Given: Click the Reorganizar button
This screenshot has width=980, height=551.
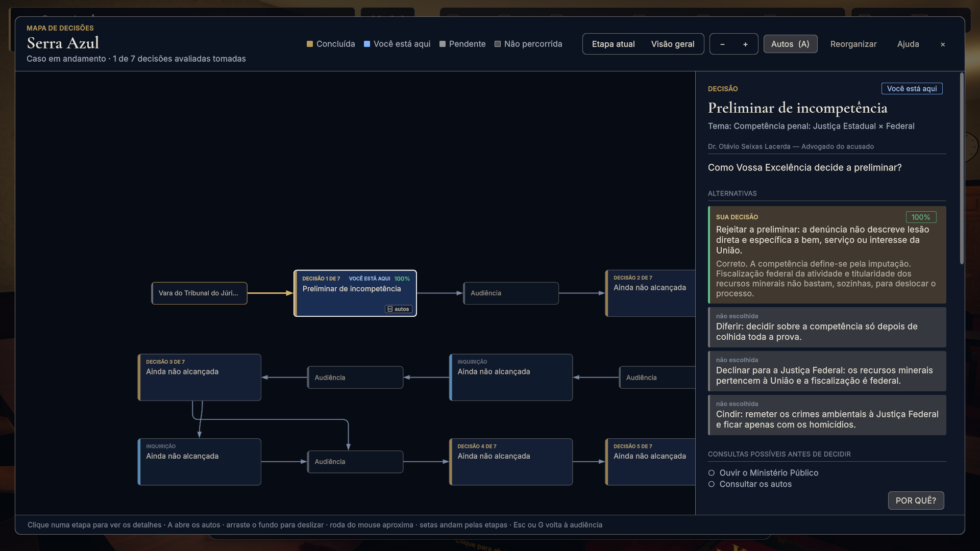Looking at the screenshot, I should 853,44.
